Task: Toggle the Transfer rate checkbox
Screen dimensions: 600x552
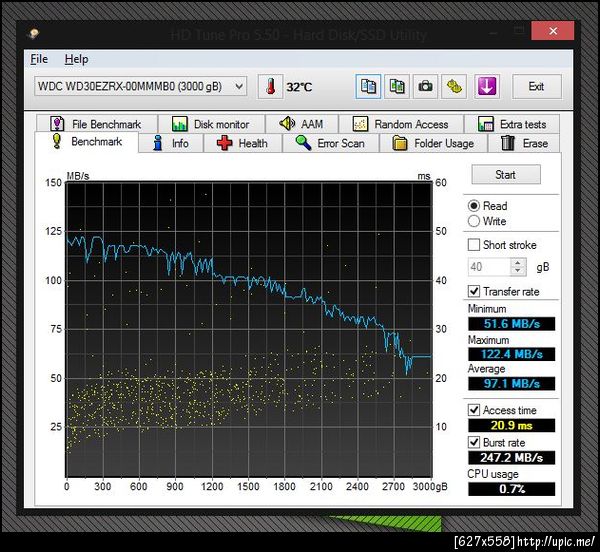Action: coord(474,291)
